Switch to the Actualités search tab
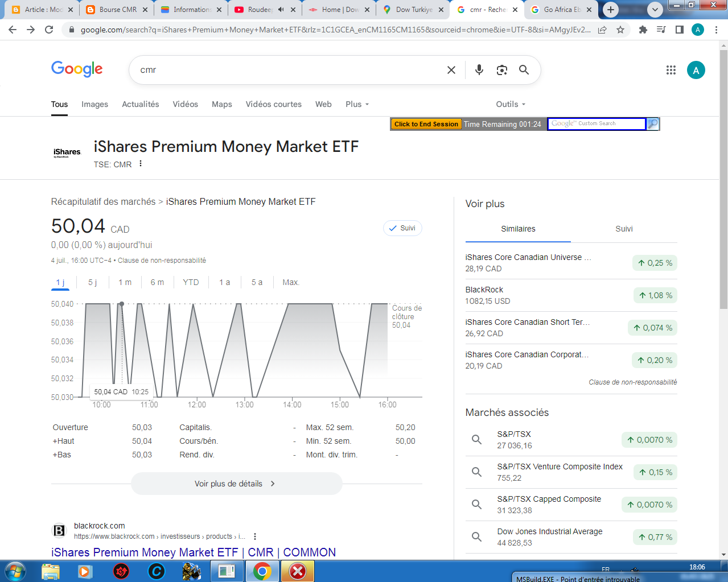 click(141, 104)
